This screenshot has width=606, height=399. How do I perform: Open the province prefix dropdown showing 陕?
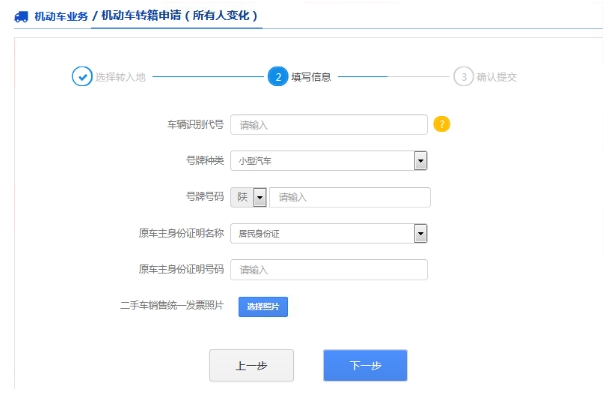pyautogui.click(x=249, y=197)
